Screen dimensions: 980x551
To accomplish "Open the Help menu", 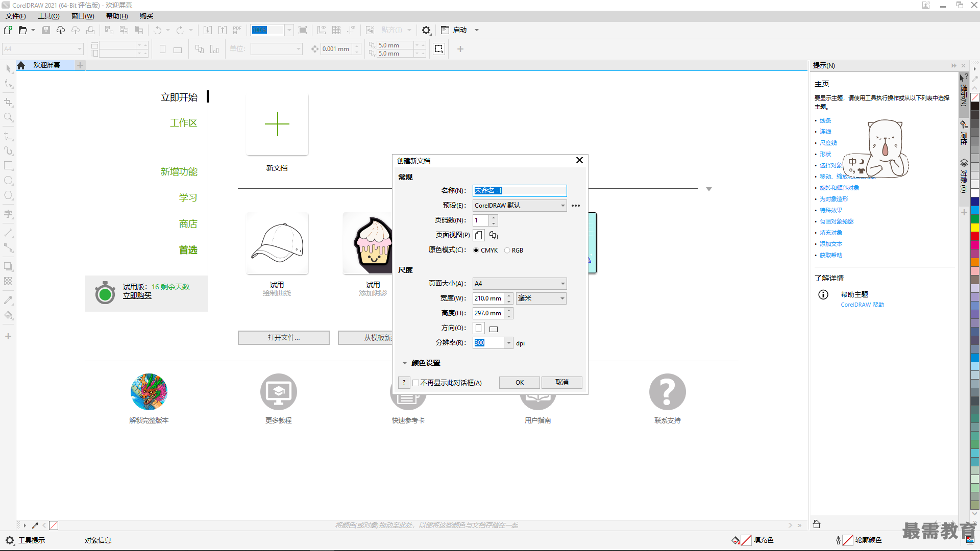I will point(117,16).
